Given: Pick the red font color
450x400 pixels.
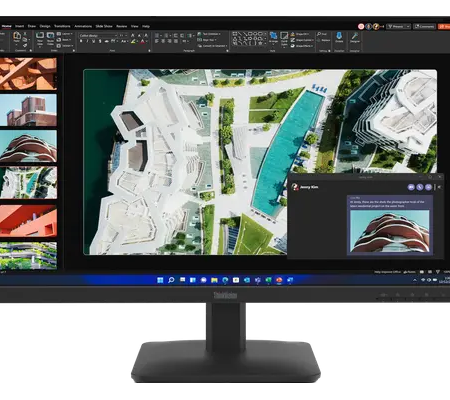Looking at the screenshot, I should point(143,42).
